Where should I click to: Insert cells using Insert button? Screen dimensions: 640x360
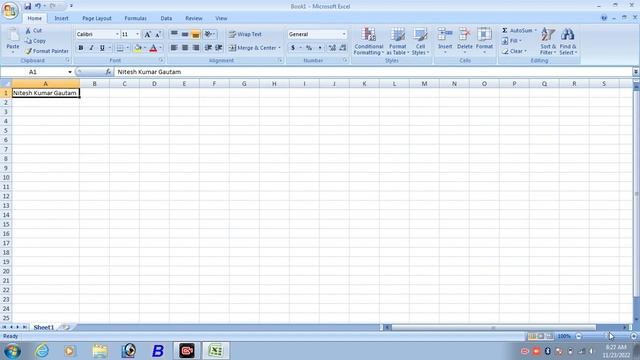(445, 41)
